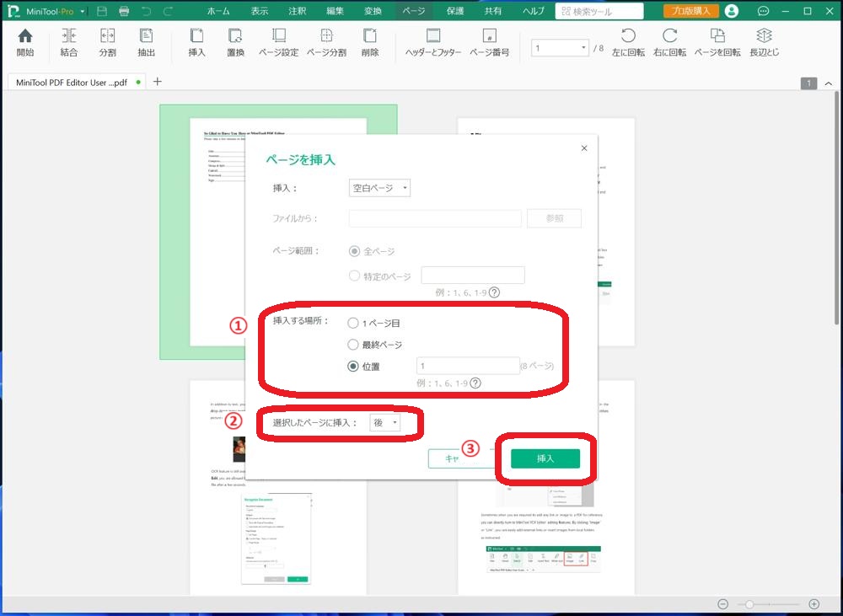Click the 削除 delete pages icon
843x616 pixels.
pos(370,42)
